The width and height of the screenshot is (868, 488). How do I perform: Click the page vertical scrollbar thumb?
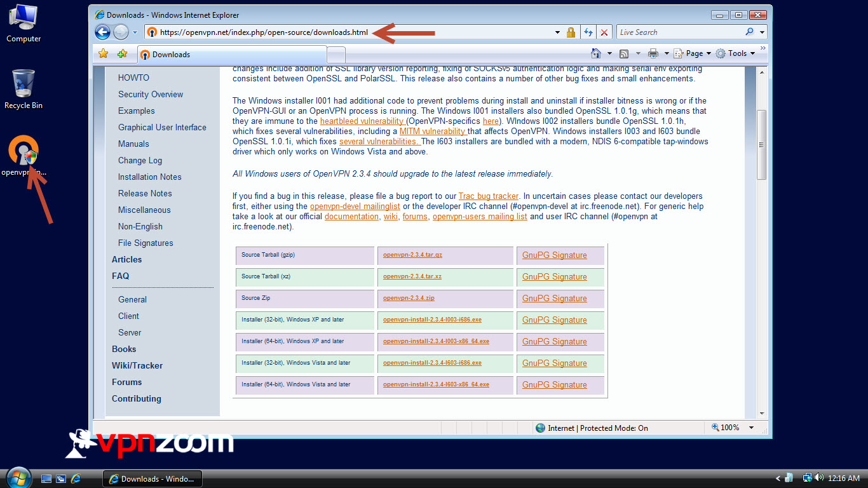point(762,144)
